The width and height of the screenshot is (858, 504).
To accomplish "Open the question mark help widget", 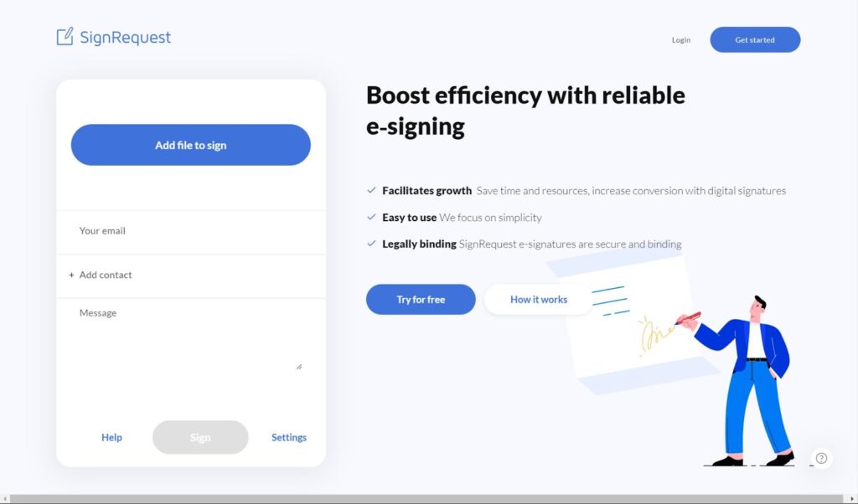I will point(821,458).
